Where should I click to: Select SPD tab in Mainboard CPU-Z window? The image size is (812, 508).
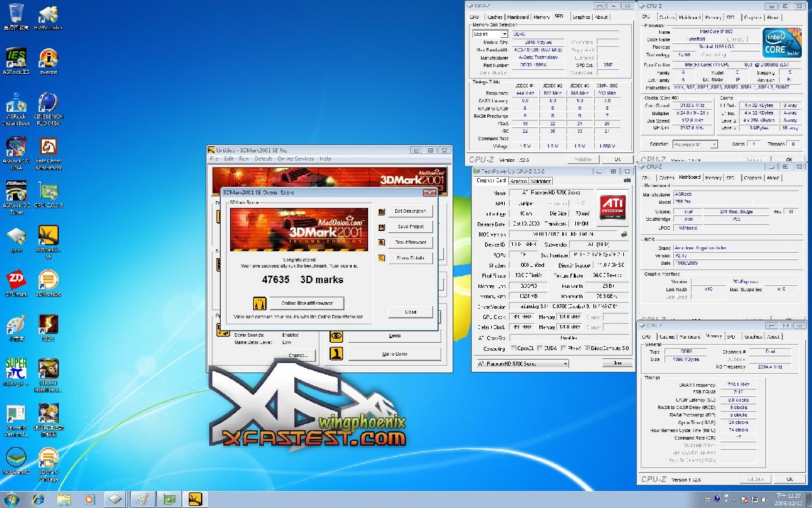click(x=730, y=177)
